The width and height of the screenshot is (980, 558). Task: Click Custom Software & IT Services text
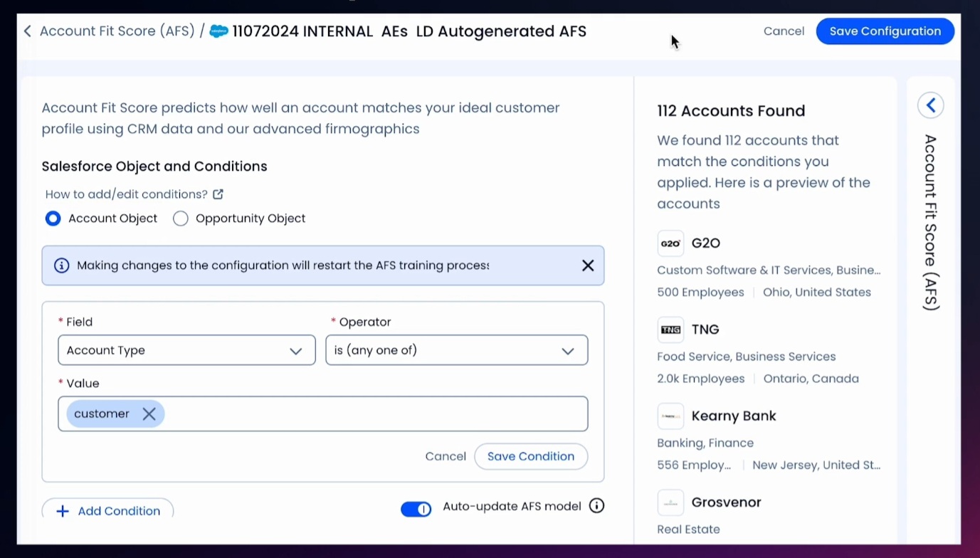(769, 270)
